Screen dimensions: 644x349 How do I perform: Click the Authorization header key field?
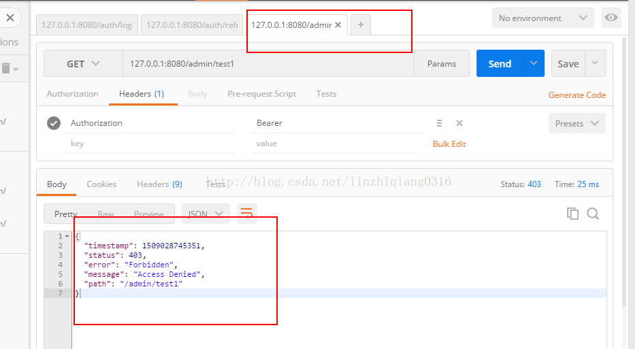(150, 123)
